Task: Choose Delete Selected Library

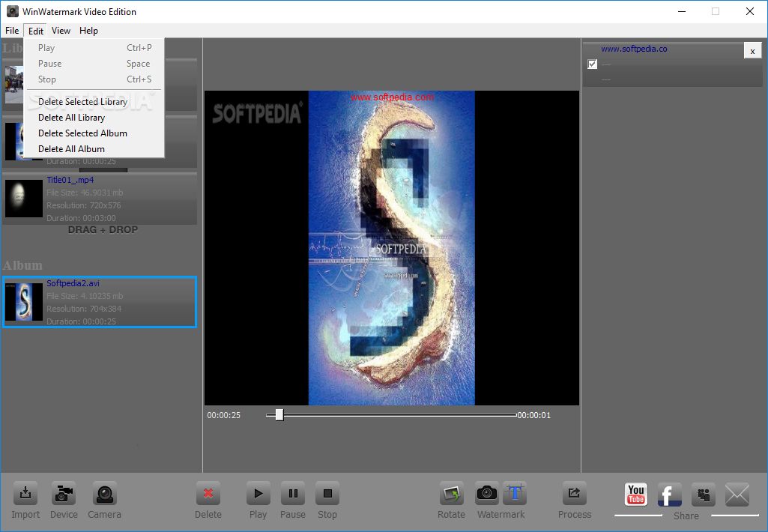Action: point(94,102)
